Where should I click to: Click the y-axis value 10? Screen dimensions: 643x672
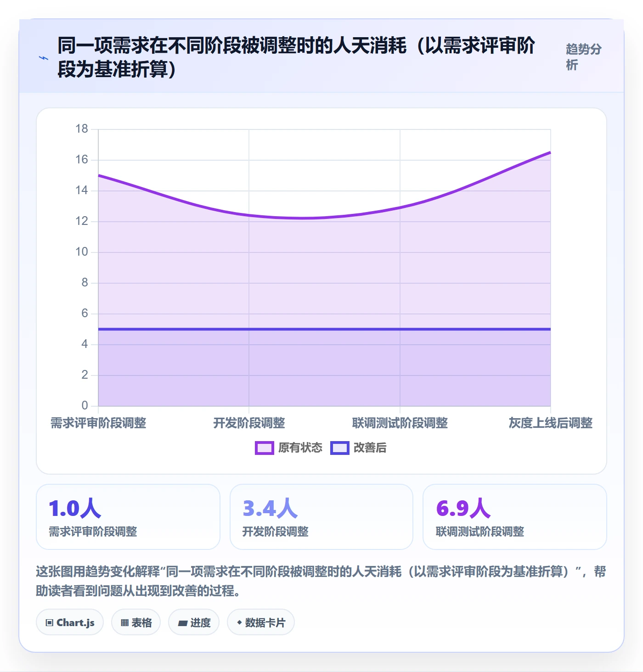point(82,252)
